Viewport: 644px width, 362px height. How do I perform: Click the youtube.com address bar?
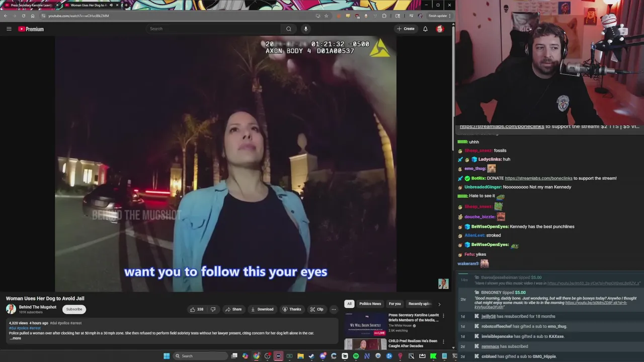tap(176, 16)
